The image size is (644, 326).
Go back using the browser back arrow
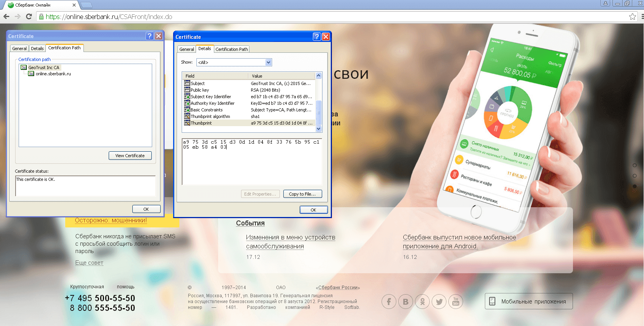(x=6, y=16)
